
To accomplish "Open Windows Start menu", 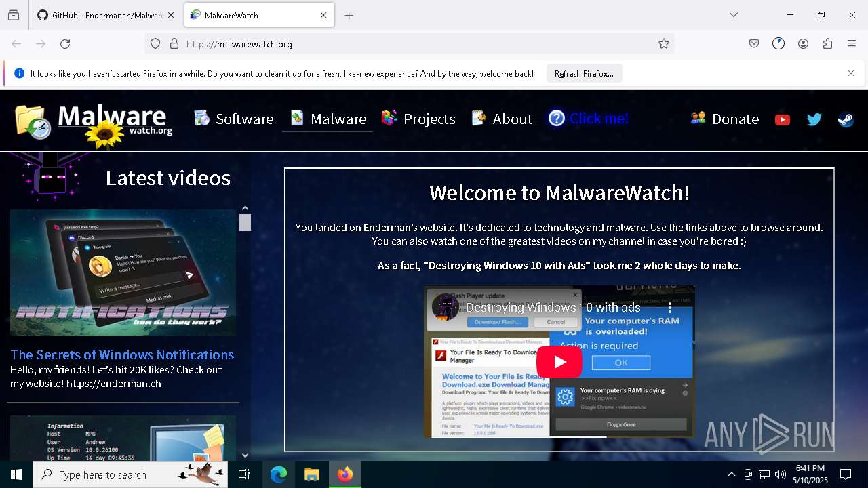I will click(x=16, y=474).
